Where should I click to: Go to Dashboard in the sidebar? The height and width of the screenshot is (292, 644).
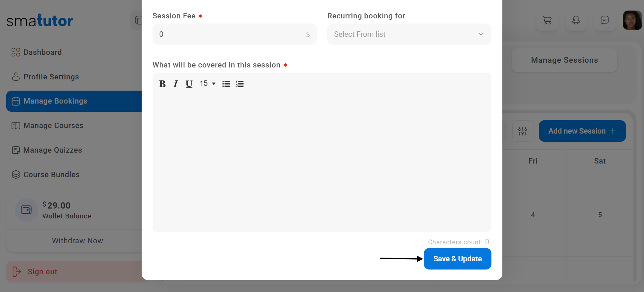pyautogui.click(x=43, y=52)
